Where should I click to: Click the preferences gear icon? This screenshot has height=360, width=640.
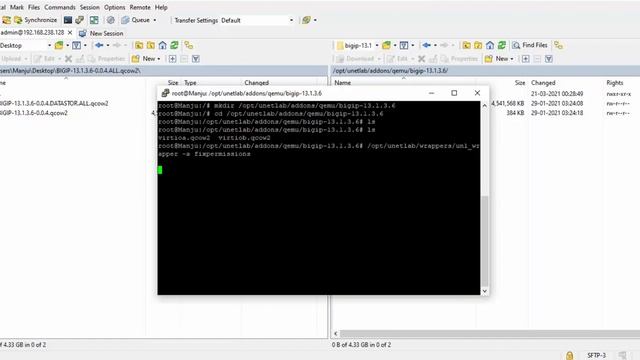[111, 20]
